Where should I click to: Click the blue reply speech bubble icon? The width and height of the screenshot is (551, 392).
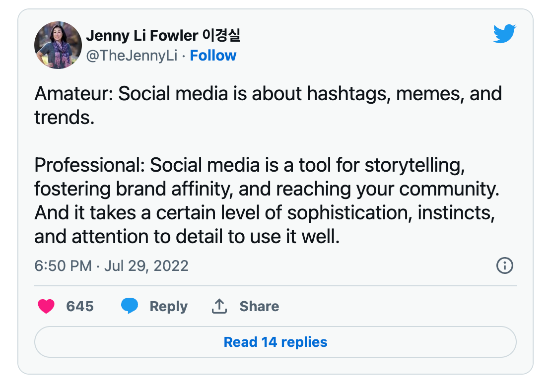(x=130, y=306)
